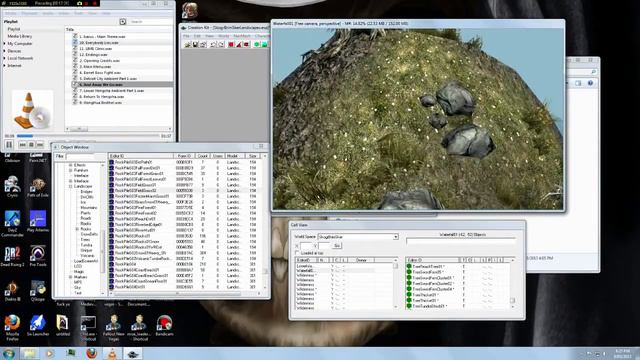Screen dimensions: 640x360
Task: Open the Edit menu in Creation Kit
Action: (198, 36)
